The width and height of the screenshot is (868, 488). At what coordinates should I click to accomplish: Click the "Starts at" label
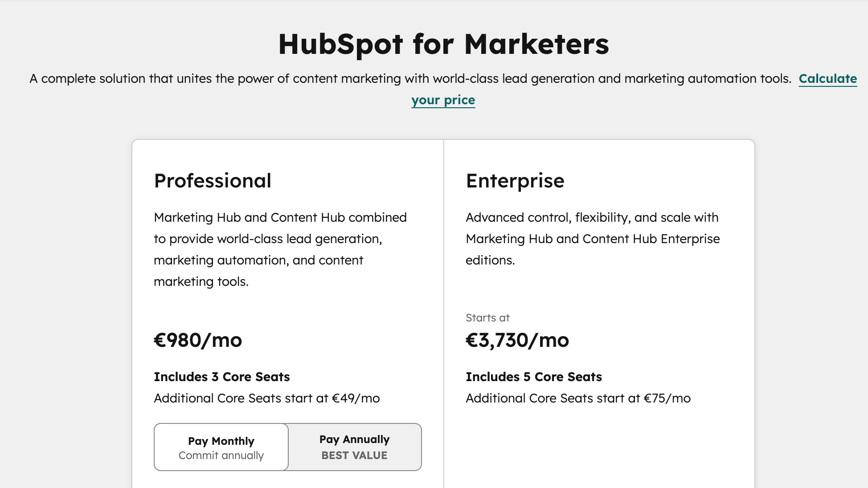(x=487, y=317)
